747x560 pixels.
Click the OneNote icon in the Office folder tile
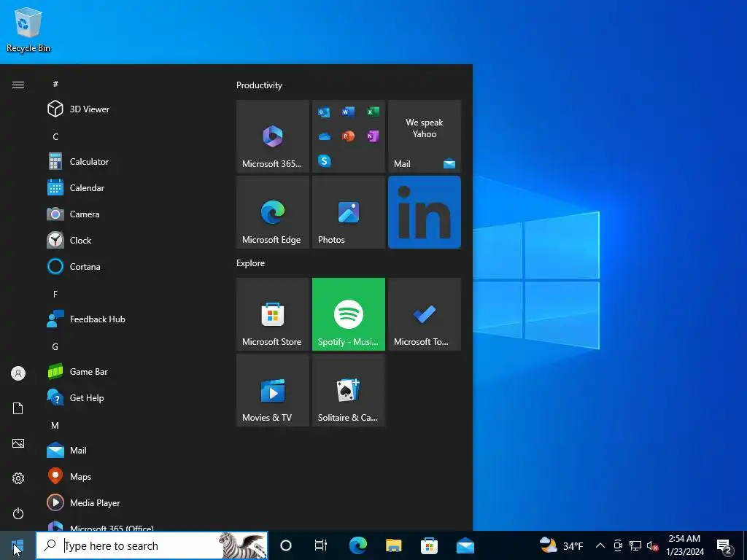point(373,136)
